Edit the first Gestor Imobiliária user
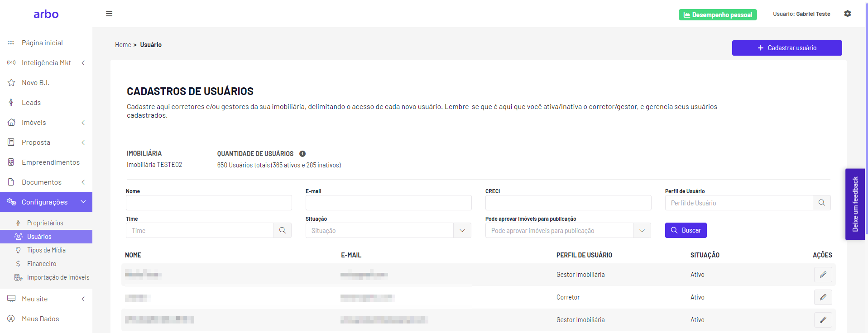Screen dimensions: 868x333 pos(823,275)
